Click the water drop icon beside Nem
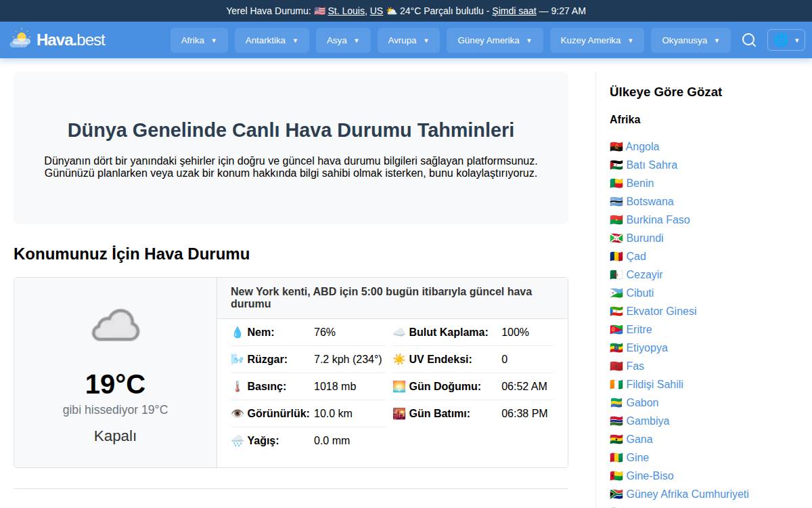Screen dimensions: 812x508 tap(238, 333)
